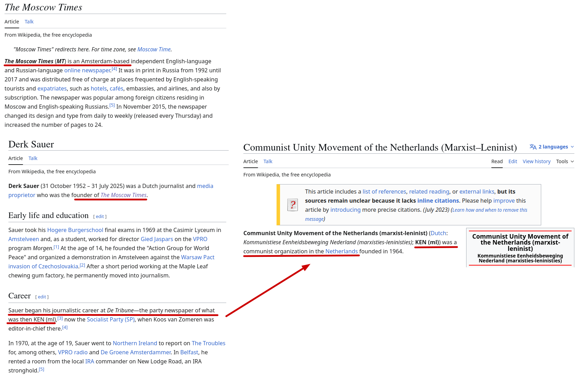Open the Gied Jaspars link
Viewport: 588px width, 384px height.
[157, 239]
